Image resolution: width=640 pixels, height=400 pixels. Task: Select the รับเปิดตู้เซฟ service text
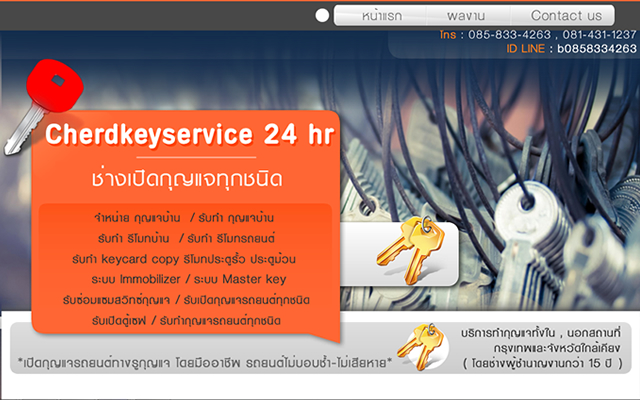pyautogui.click(x=119, y=320)
